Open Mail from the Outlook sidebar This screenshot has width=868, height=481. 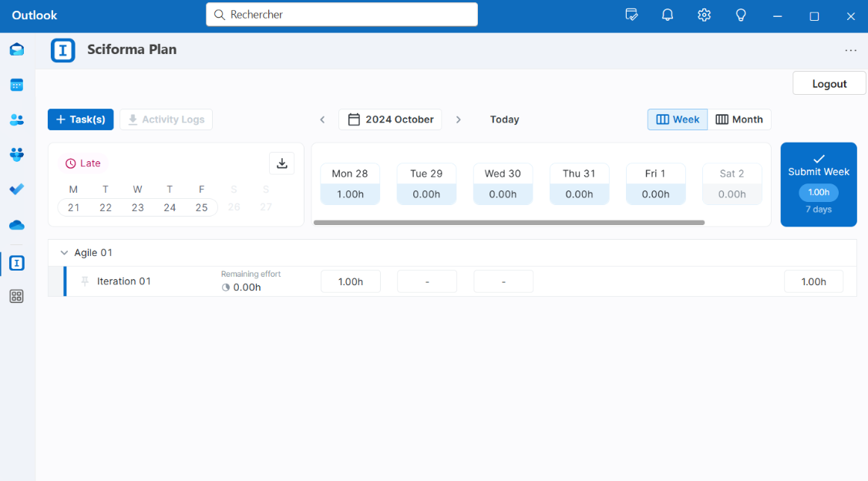pos(16,50)
